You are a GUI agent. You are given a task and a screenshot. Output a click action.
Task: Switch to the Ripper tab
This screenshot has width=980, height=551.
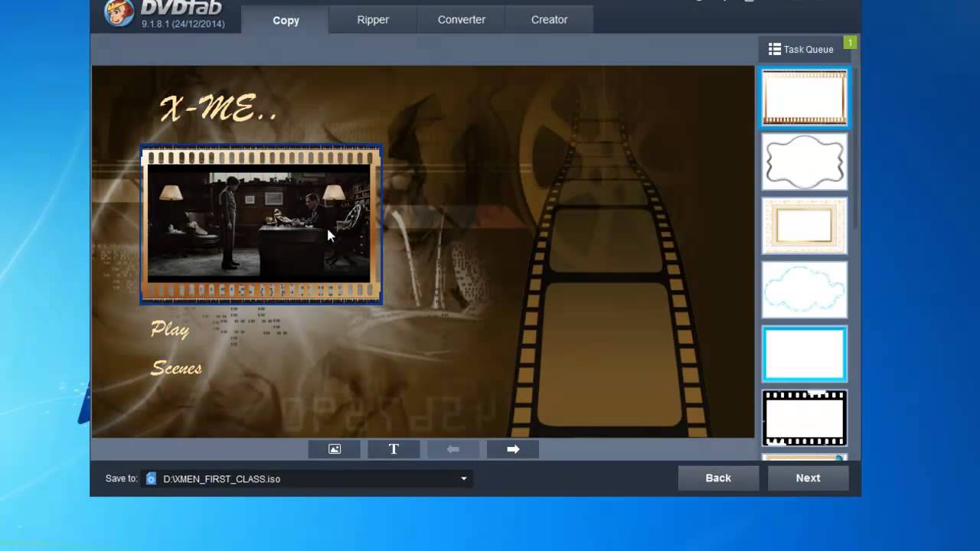373,19
